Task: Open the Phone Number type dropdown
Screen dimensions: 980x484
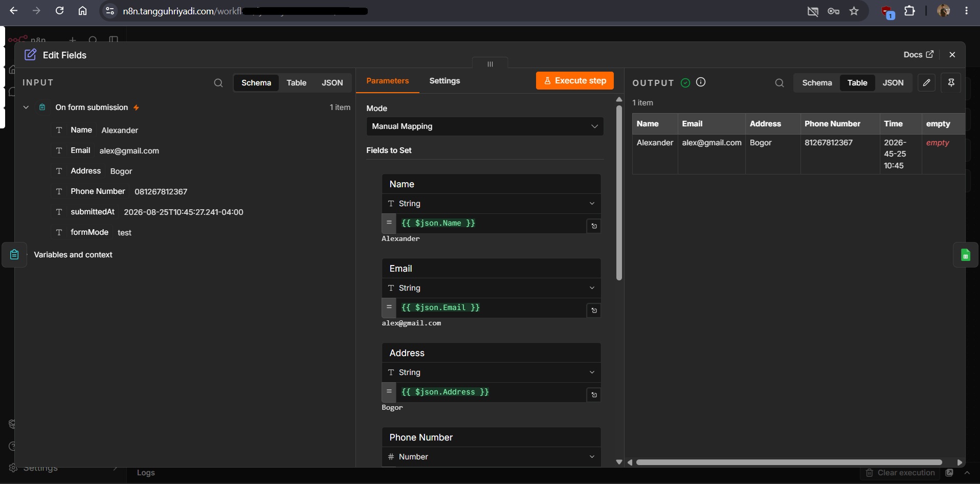Action: click(x=491, y=457)
